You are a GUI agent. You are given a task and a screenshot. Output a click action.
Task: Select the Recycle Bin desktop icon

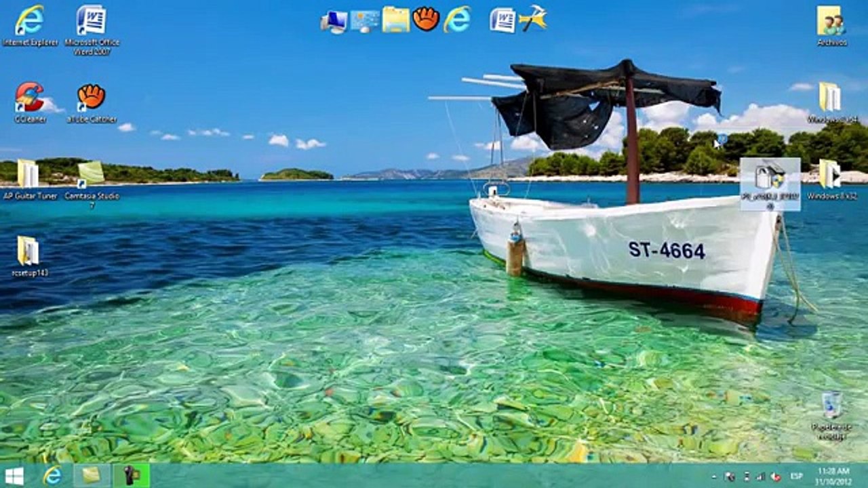pos(831,415)
